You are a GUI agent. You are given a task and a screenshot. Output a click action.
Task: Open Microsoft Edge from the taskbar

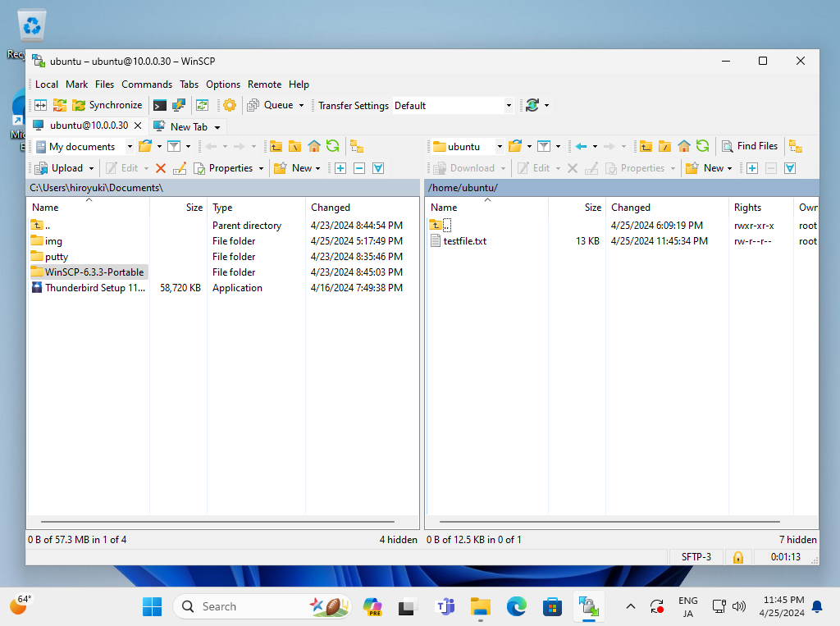pos(516,606)
